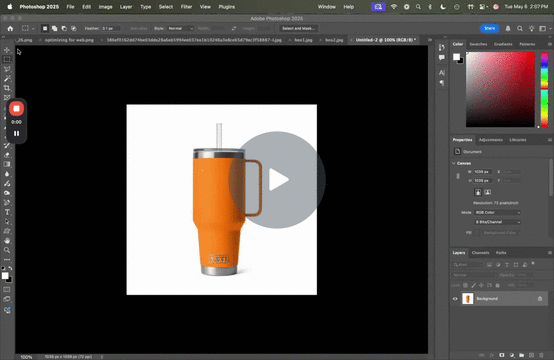Switch to the box1.jpg document tab
554x360 pixels.
(303, 40)
